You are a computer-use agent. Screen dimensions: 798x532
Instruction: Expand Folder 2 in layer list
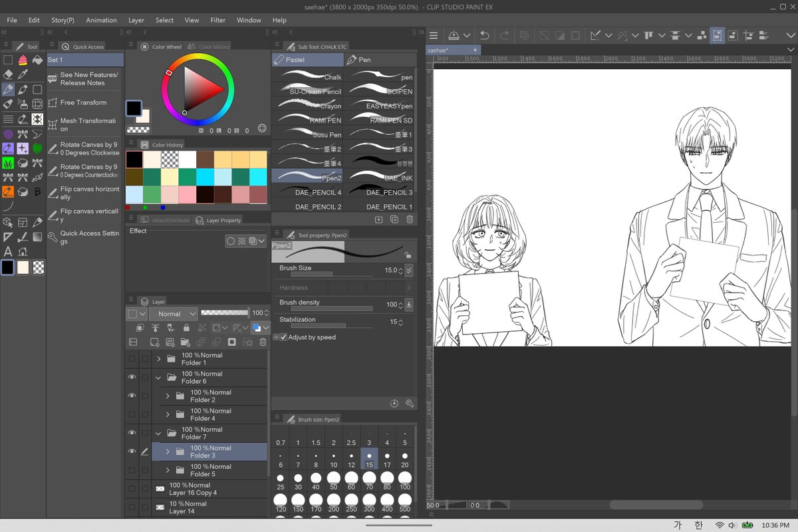[168, 396]
